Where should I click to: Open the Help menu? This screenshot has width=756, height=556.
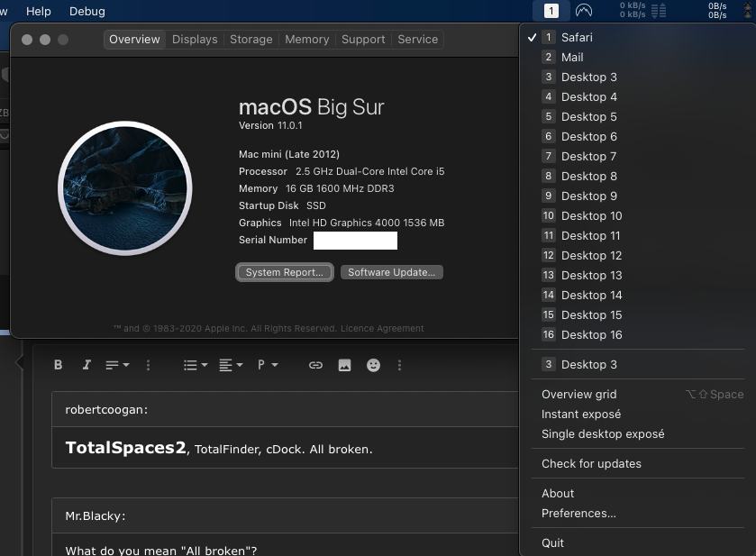coord(39,11)
